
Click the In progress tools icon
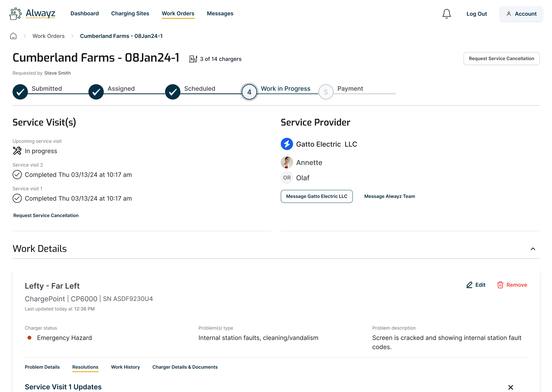tap(17, 151)
